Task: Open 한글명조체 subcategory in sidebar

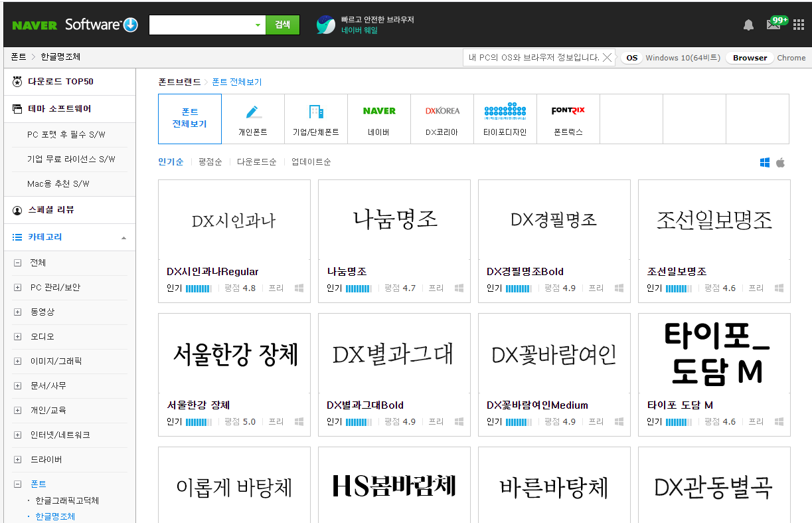Action: click(x=55, y=516)
